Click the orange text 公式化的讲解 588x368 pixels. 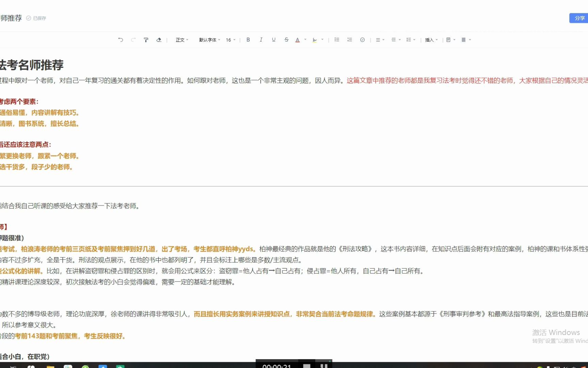click(22, 271)
